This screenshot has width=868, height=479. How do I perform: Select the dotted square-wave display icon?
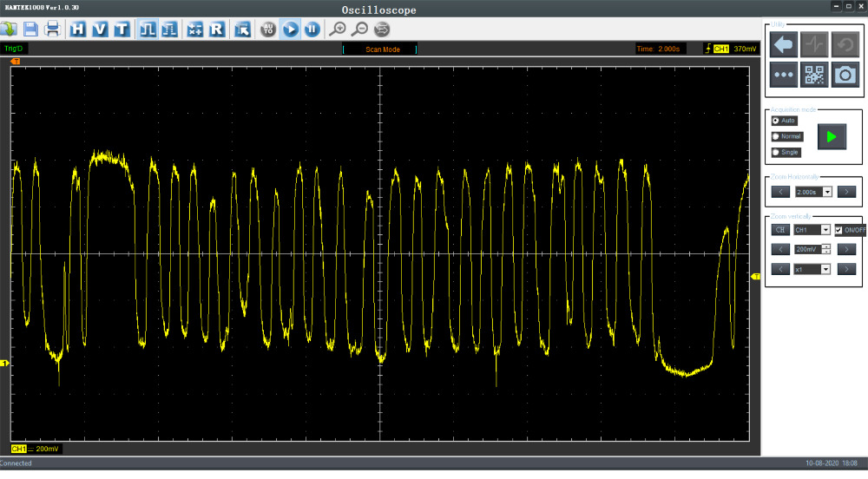tap(170, 29)
